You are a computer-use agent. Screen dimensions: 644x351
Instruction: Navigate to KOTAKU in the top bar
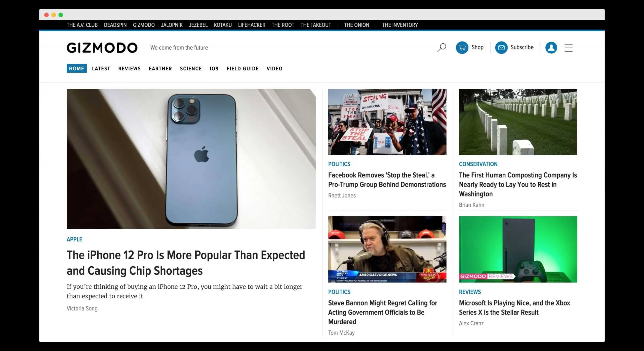[223, 25]
